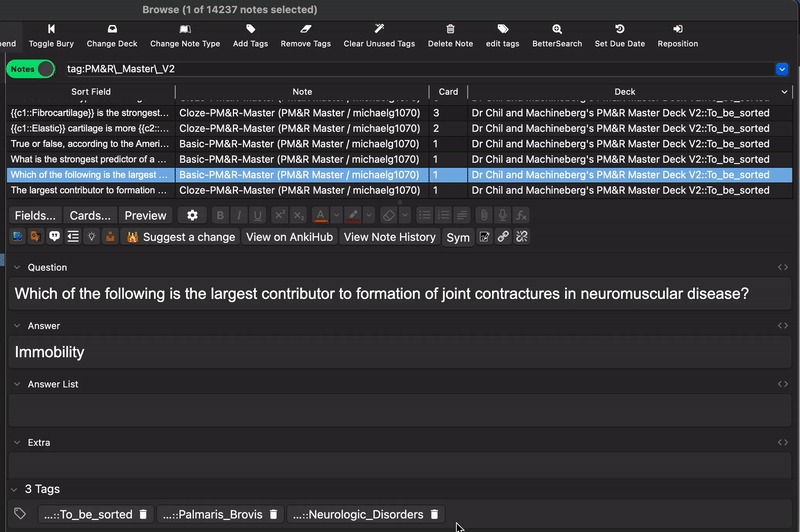
Task: Toggle HTML editor for the Answer field
Action: (783, 326)
